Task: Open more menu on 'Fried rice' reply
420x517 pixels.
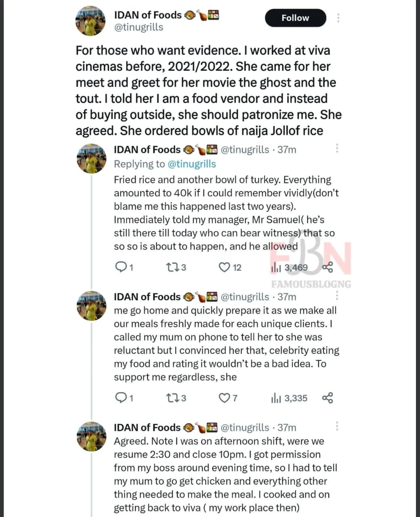Action: [337, 148]
